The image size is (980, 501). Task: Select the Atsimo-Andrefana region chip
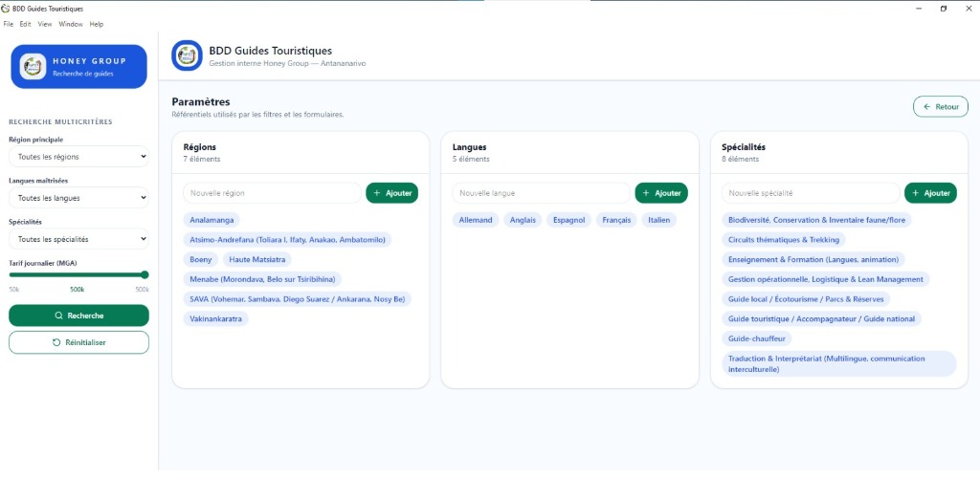pos(287,240)
